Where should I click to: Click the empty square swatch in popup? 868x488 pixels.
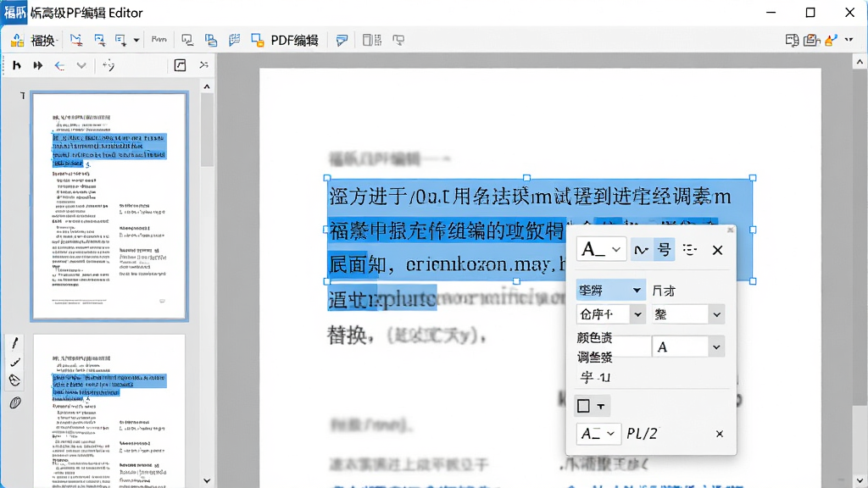583,406
